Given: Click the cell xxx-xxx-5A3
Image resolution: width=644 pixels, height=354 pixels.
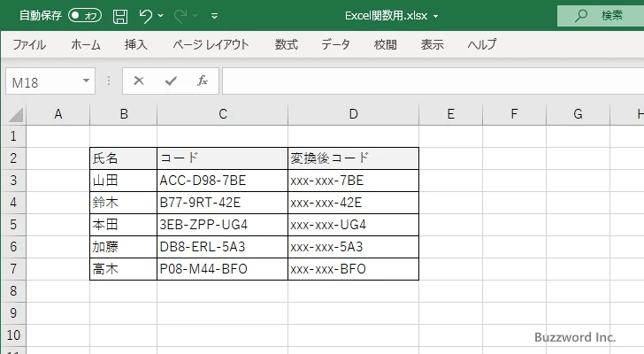Looking at the screenshot, I should pos(353,247).
